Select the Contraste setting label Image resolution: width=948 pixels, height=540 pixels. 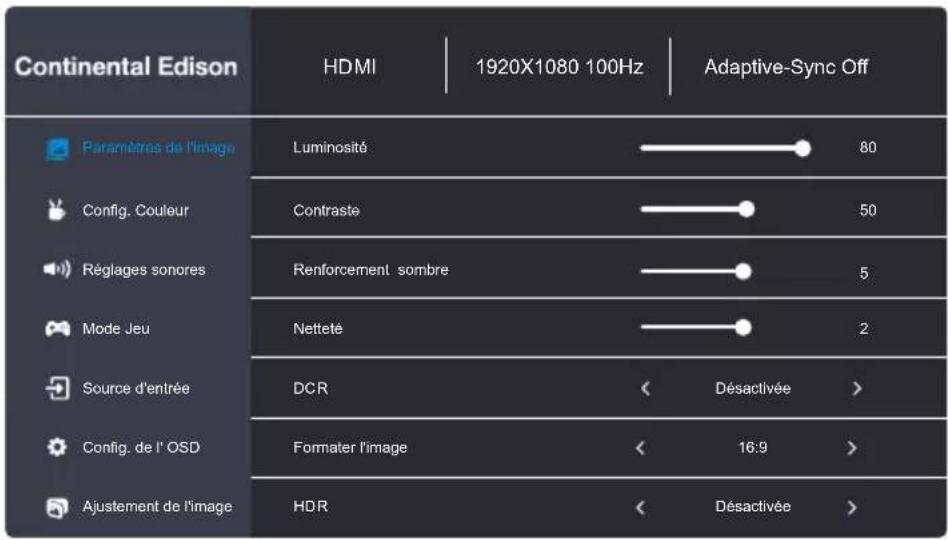[326, 210]
